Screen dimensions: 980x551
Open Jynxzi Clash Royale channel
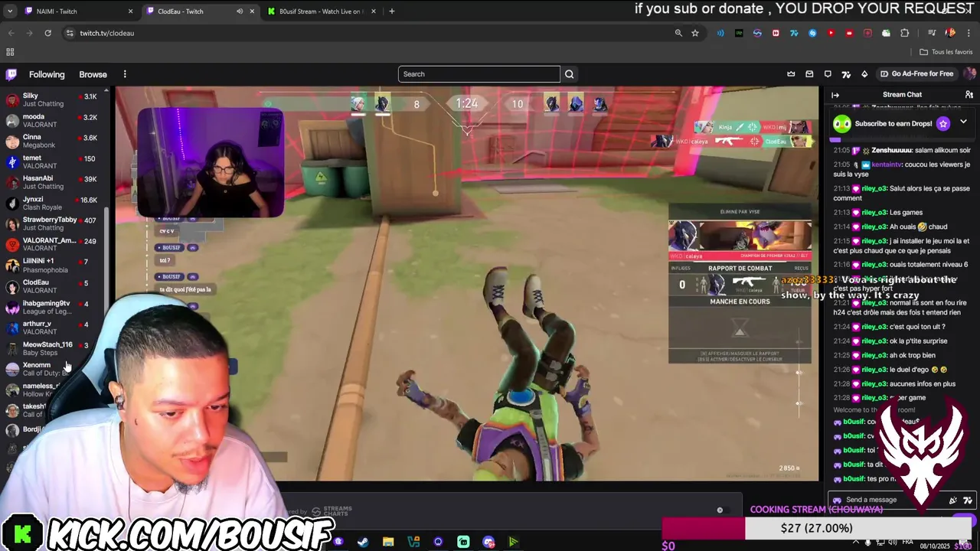(52, 203)
